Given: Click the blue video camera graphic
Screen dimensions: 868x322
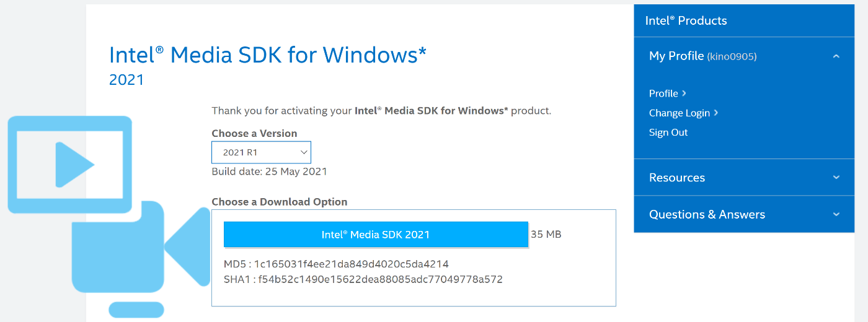Looking at the screenshot, I should tap(141, 246).
